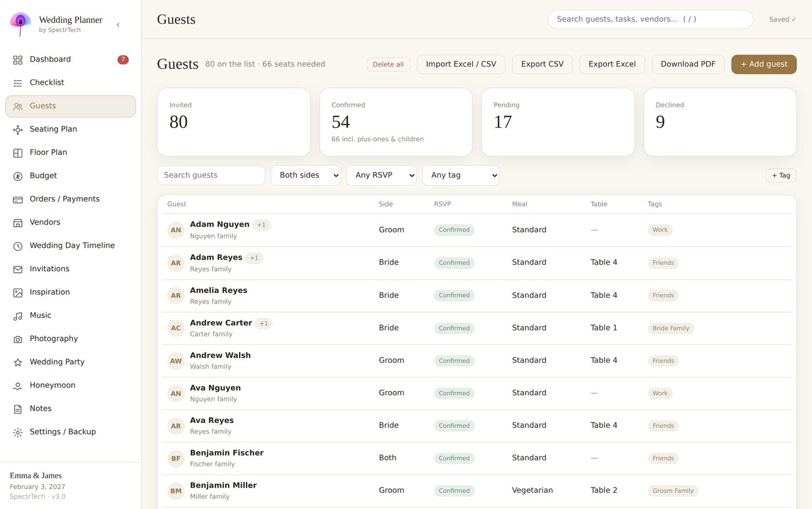
Task: Click the Honeymoon icon in sidebar
Action: [18, 385]
